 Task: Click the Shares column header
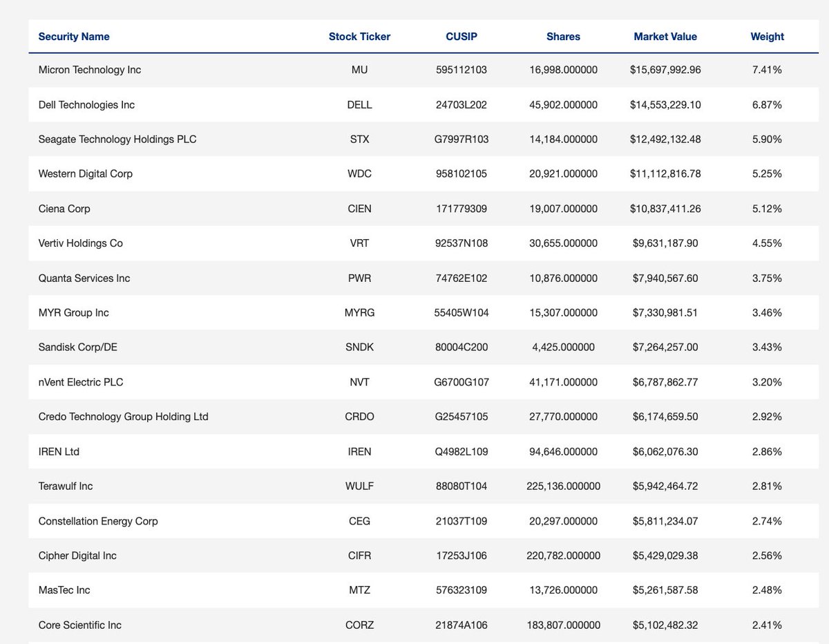[x=564, y=37]
